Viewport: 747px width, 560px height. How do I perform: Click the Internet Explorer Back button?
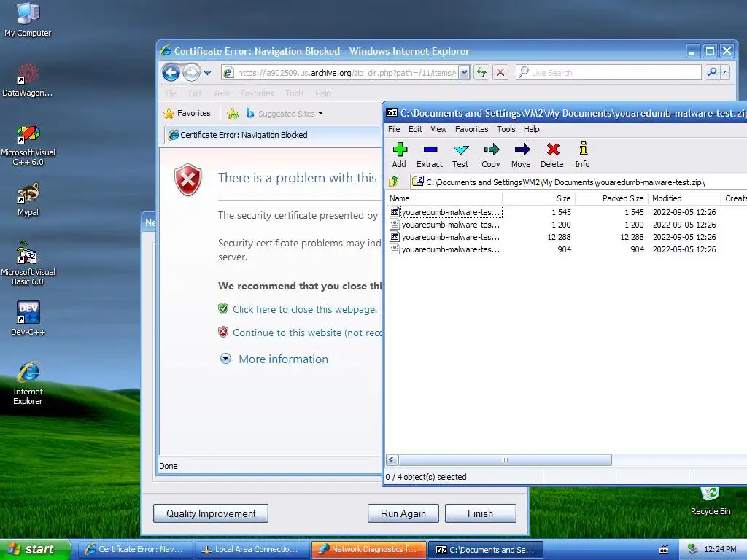[171, 73]
